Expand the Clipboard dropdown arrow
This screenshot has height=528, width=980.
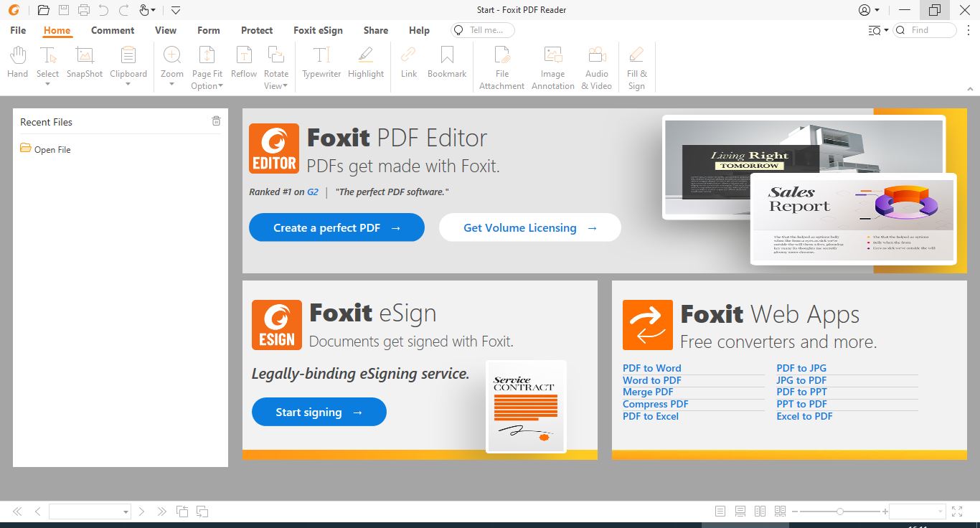click(128, 84)
